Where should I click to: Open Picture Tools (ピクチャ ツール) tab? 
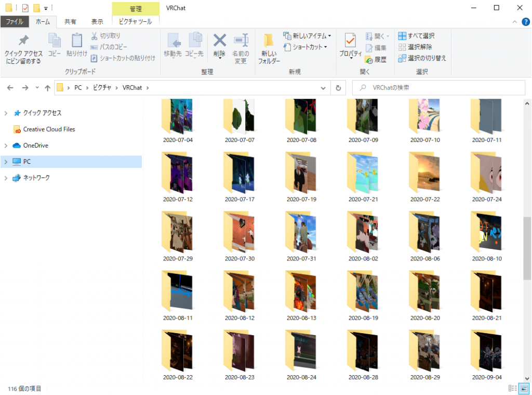point(136,22)
